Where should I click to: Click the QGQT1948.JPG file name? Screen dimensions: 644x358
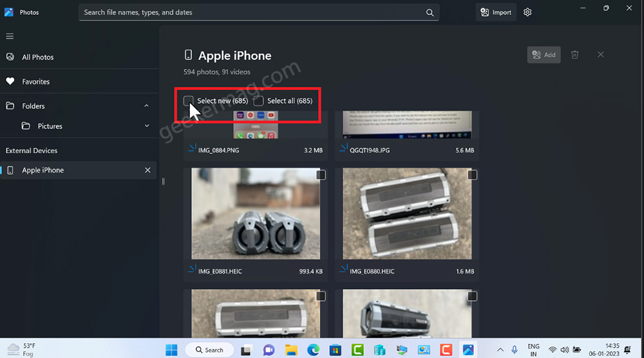[370, 151]
